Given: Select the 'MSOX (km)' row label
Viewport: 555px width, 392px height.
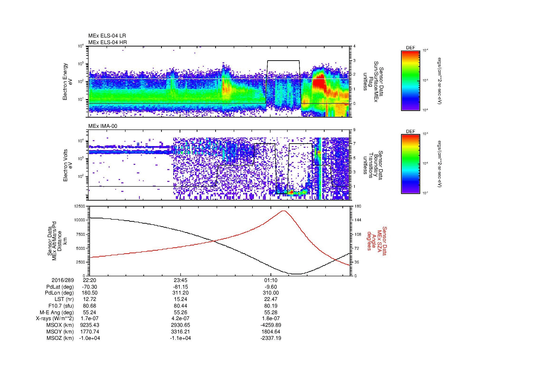Looking at the screenshot, I should click(60, 325).
